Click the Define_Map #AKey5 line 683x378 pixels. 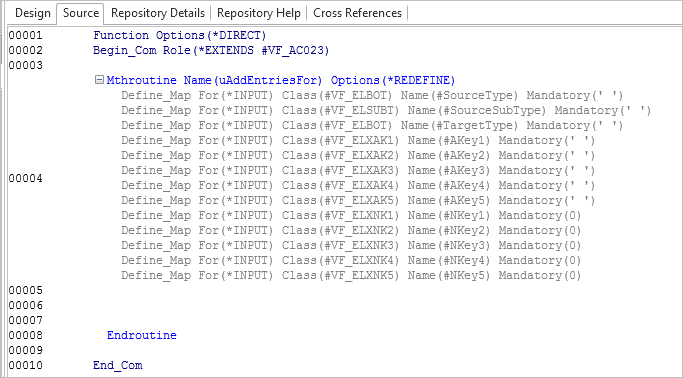[358, 200]
